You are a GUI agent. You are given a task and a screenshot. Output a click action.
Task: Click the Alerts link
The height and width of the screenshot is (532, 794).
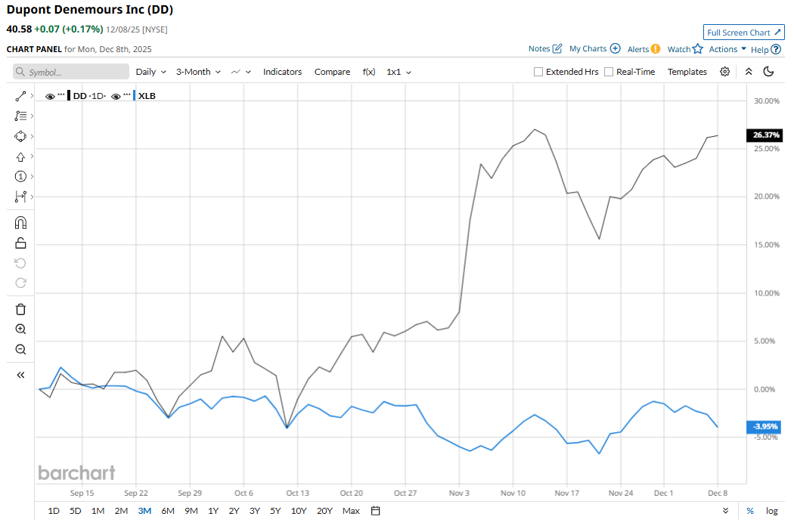[638, 49]
